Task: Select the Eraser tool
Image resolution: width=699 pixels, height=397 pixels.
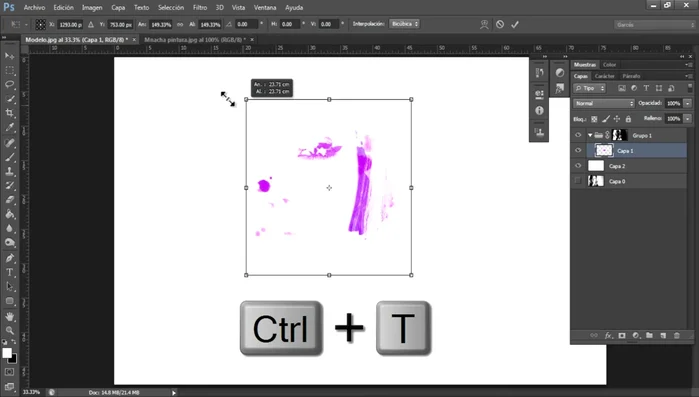Action: (9, 200)
